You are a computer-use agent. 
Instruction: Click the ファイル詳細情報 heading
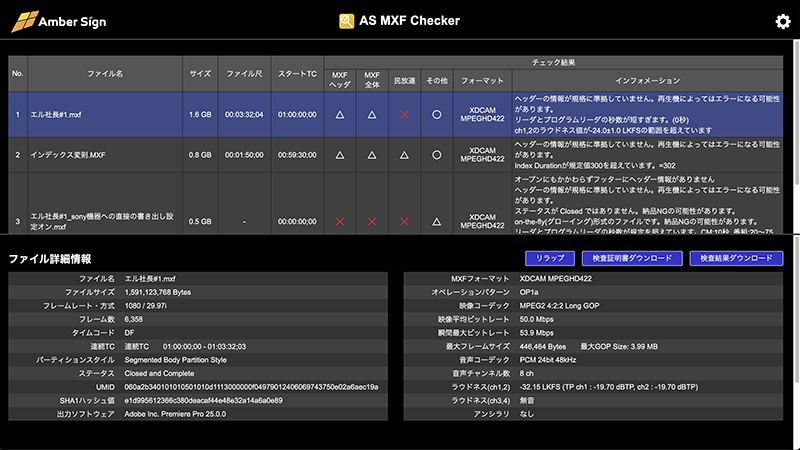pos(50,259)
